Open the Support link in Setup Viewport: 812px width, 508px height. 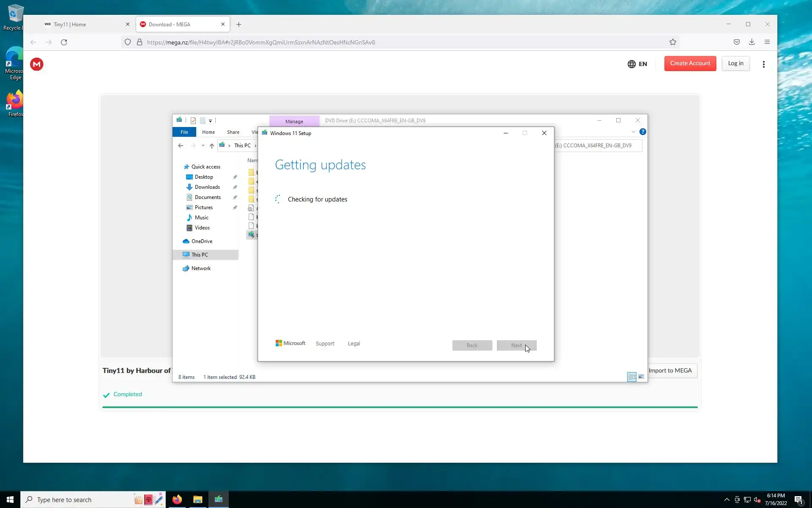(x=325, y=344)
